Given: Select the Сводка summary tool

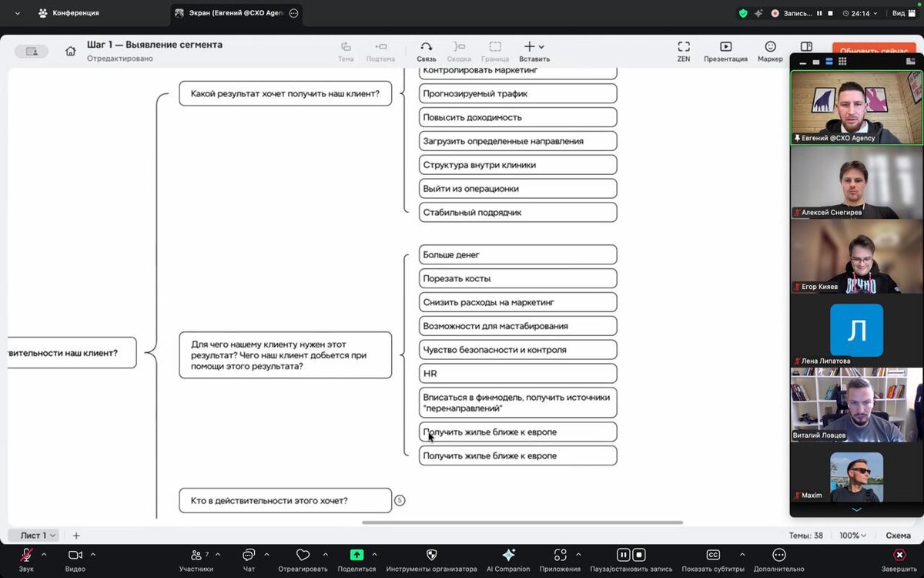Looking at the screenshot, I should tap(459, 52).
